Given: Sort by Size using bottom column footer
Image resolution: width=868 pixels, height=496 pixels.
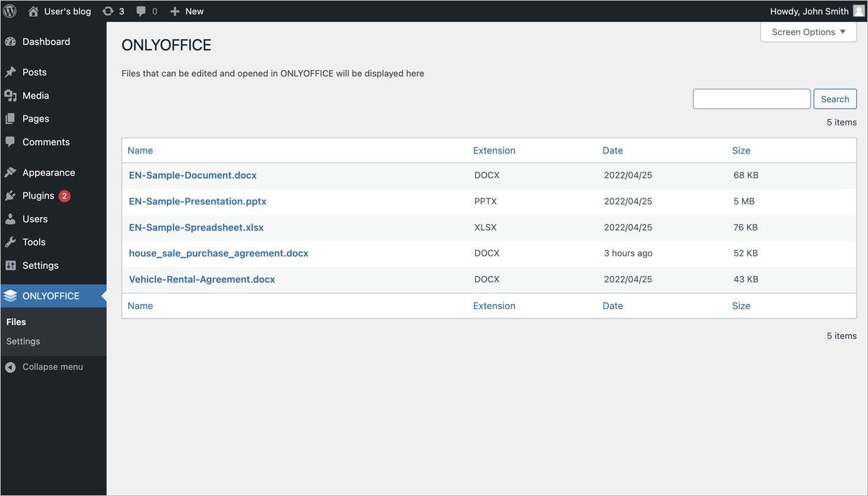Looking at the screenshot, I should click(x=741, y=306).
